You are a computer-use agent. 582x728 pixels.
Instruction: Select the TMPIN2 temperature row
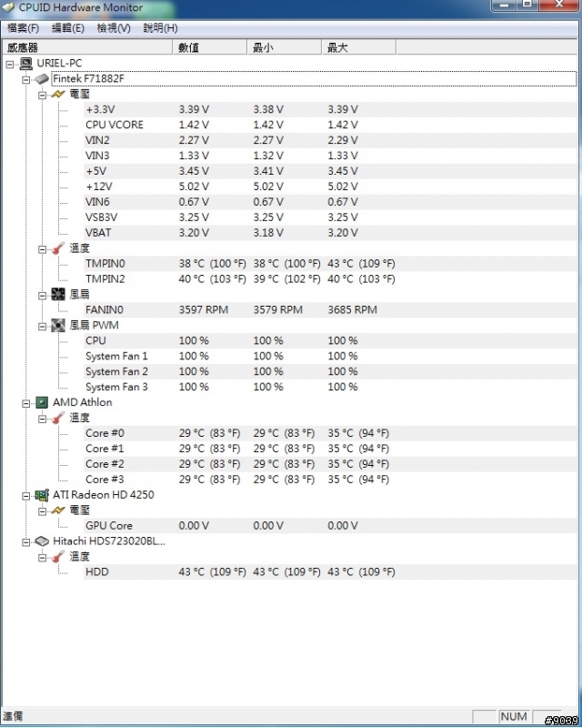pyautogui.click(x=330, y=279)
